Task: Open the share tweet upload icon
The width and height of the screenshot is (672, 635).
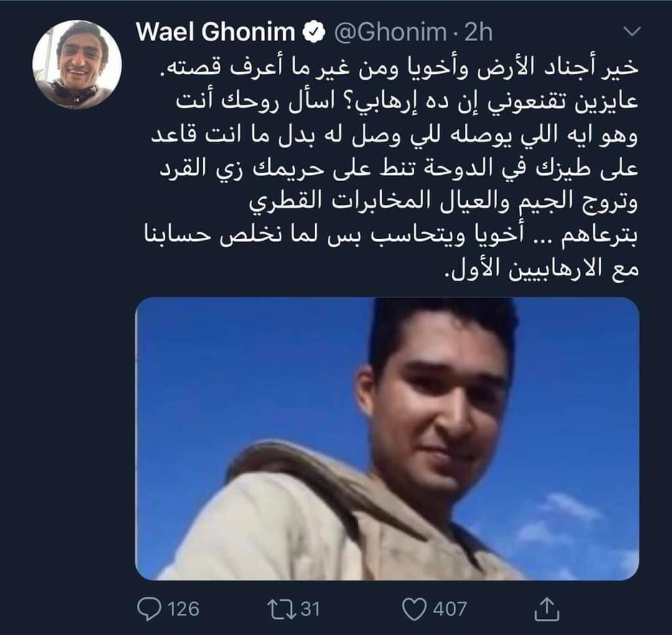Action: [x=547, y=609]
